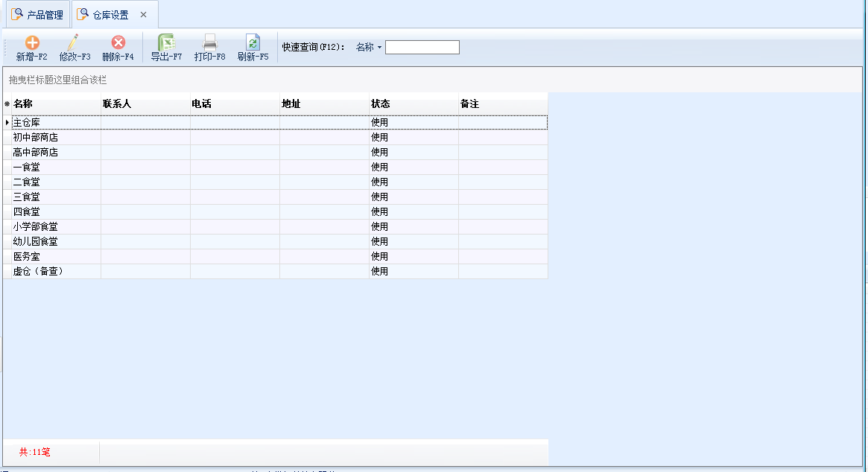Click the 状态 column header
Image resolution: width=868 pixels, height=472 pixels.
[414, 104]
